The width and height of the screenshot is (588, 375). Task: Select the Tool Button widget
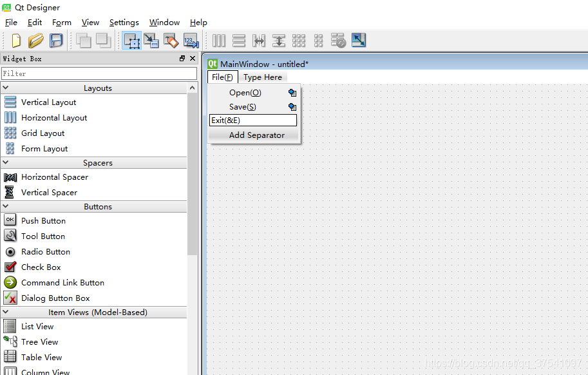(94, 236)
